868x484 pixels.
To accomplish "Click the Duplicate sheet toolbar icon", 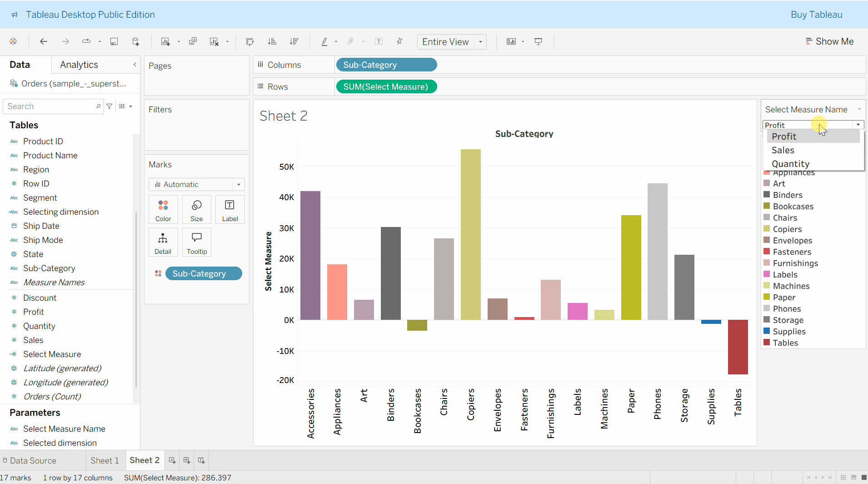I will [x=193, y=41].
